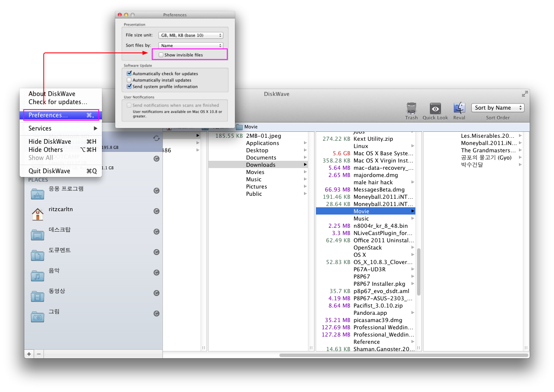The height and width of the screenshot is (392, 554).
Task: Uncheck Send system profile information
Action: (x=129, y=87)
